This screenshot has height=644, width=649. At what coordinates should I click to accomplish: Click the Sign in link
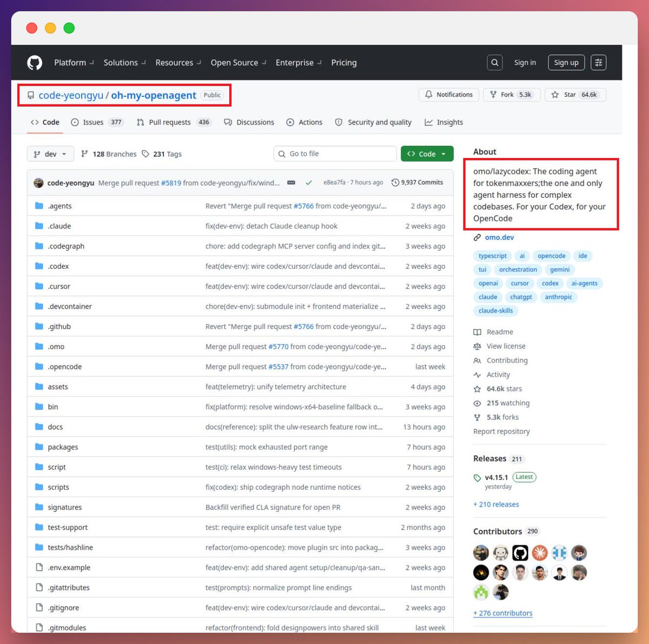click(525, 63)
